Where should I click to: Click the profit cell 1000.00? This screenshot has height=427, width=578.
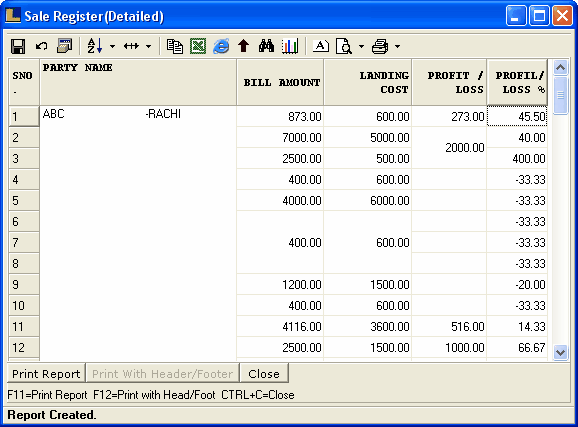[449, 348]
